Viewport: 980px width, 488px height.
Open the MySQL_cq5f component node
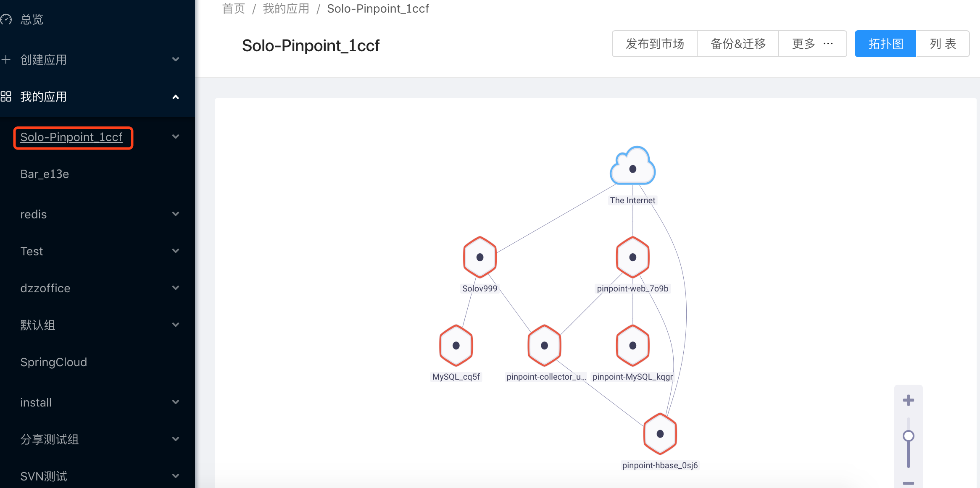click(x=456, y=345)
